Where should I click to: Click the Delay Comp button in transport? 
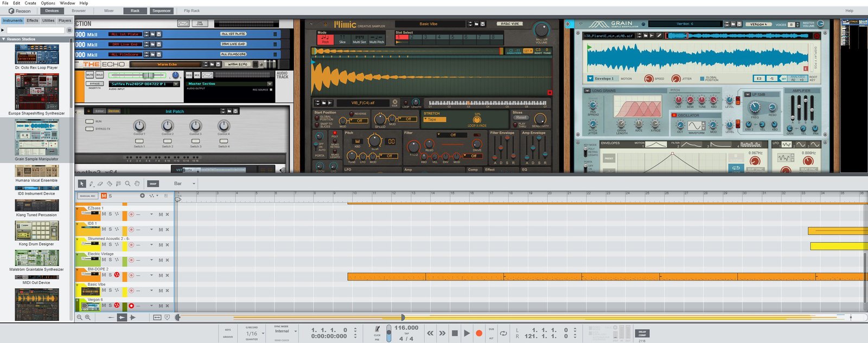coord(642,333)
